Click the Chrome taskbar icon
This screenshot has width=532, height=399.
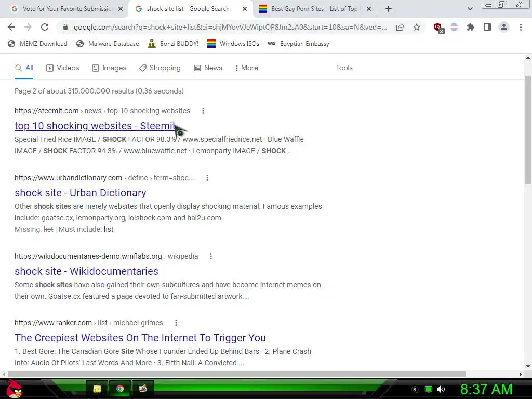(x=120, y=389)
